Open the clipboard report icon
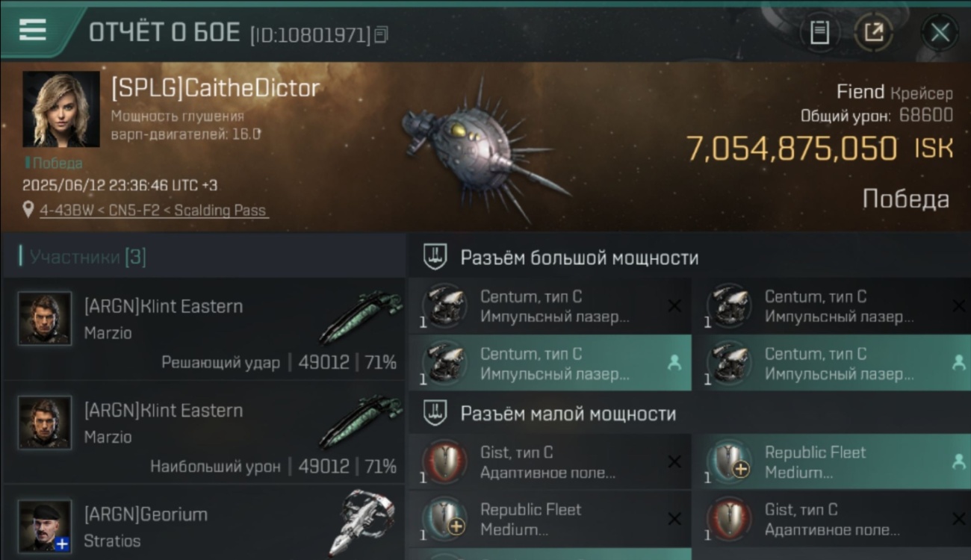This screenshot has height=560, width=971. (819, 33)
